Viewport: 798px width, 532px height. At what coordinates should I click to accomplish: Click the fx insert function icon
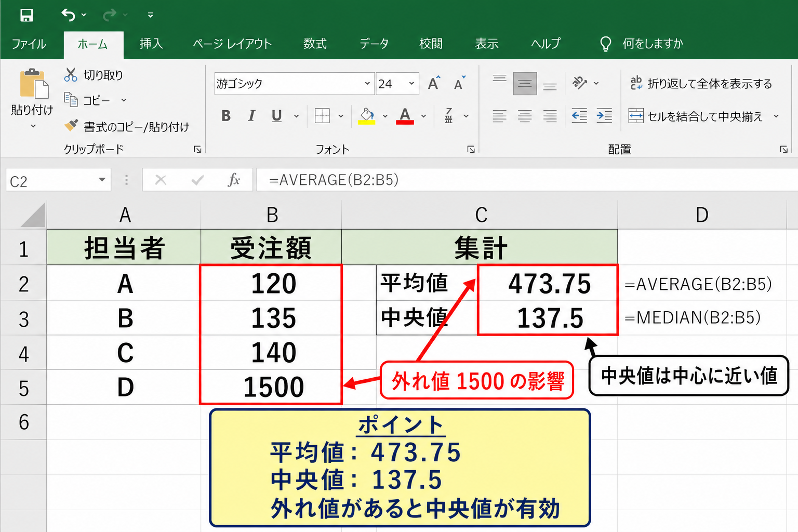(234, 180)
